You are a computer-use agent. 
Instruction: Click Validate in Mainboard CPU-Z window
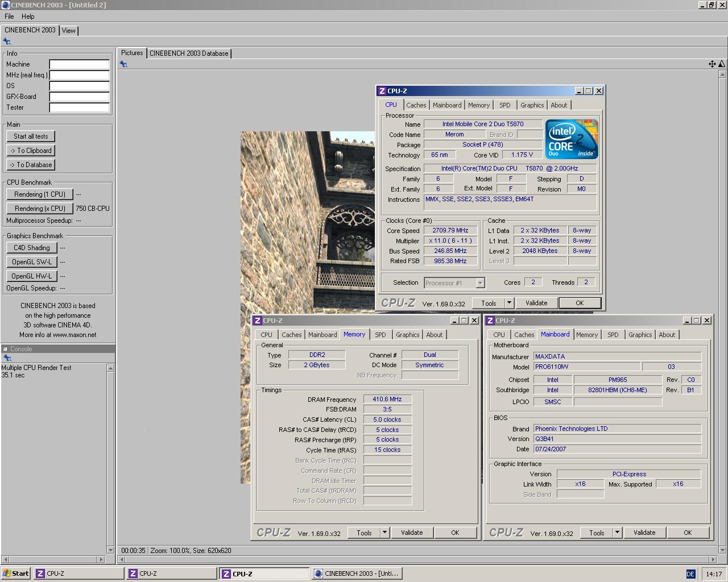point(644,533)
